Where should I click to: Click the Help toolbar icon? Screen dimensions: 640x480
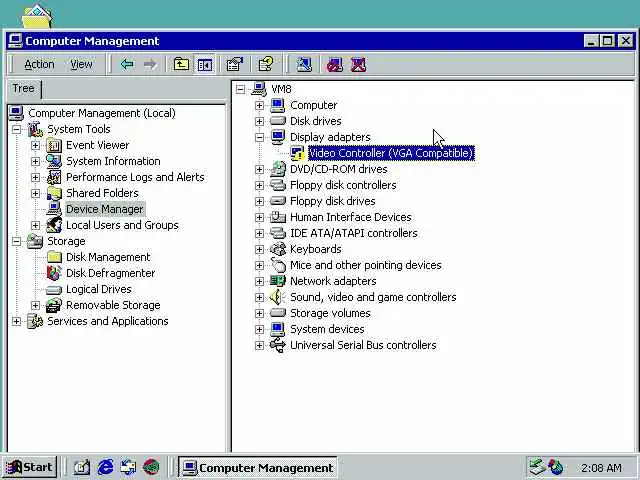click(266, 64)
